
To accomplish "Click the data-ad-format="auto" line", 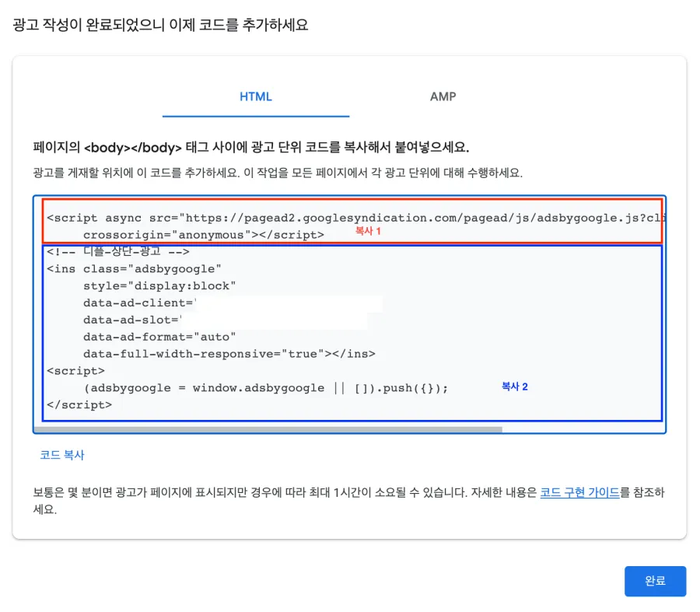I will click(x=159, y=337).
